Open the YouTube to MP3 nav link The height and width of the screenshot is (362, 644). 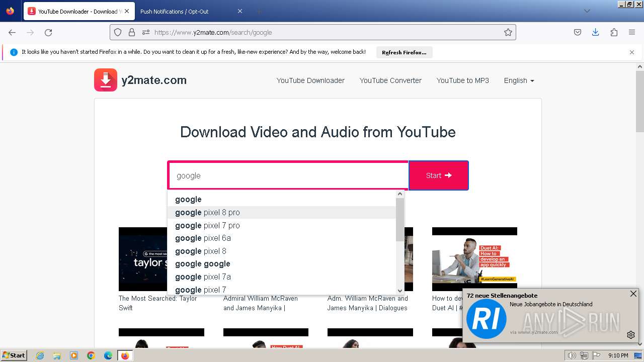coord(463,80)
